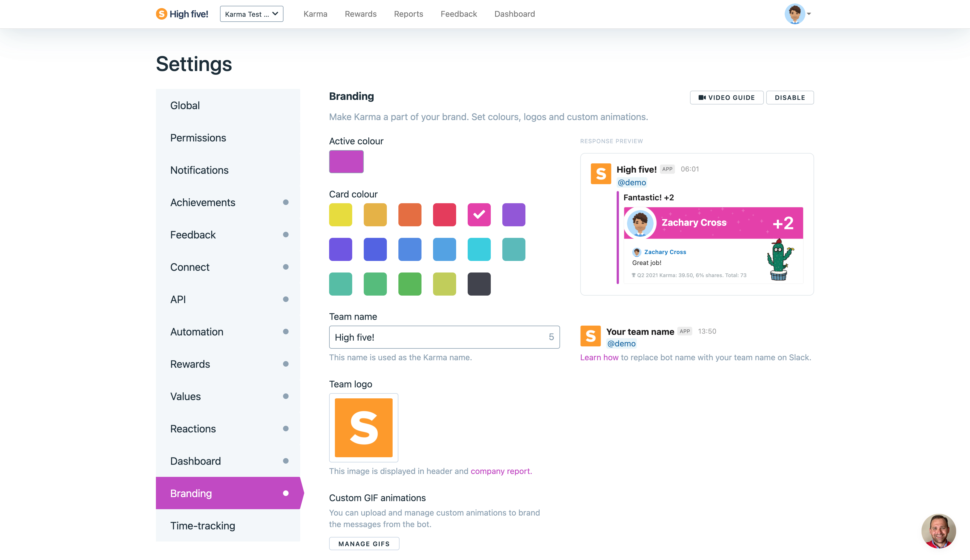Viewport: 970px width, 560px height.
Task: Open the company report link
Action: click(501, 471)
